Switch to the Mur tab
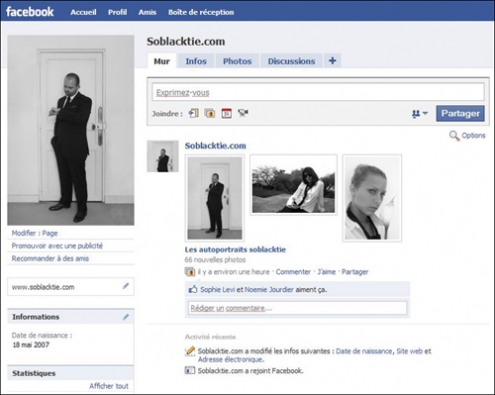Viewport: 495px width, 395px height. pyautogui.click(x=162, y=61)
